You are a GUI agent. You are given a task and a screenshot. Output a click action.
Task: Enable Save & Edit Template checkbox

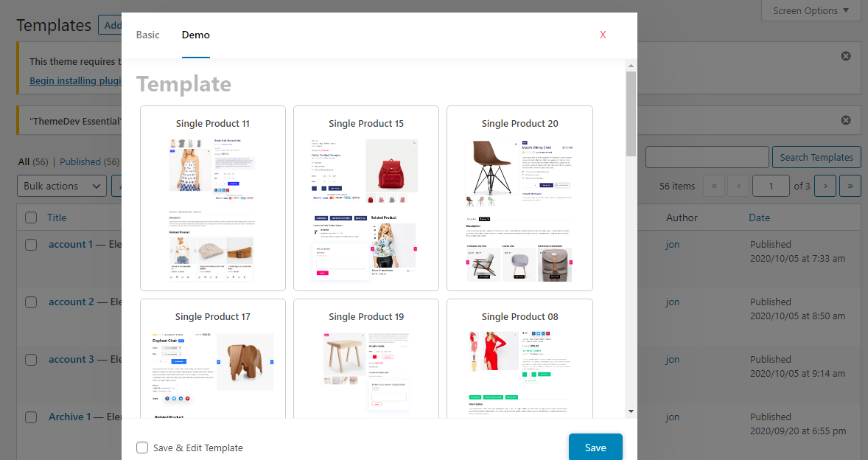pyautogui.click(x=142, y=448)
